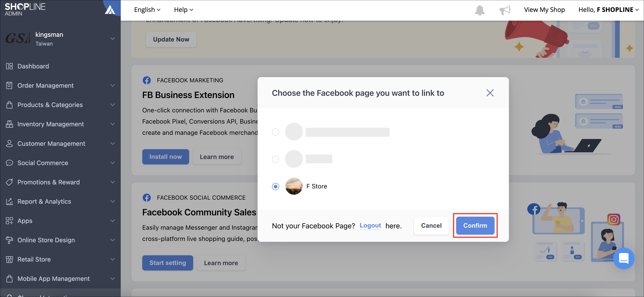Click the Order Management clipboard icon
The width and height of the screenshot is (644, 297).
(9, 85)
